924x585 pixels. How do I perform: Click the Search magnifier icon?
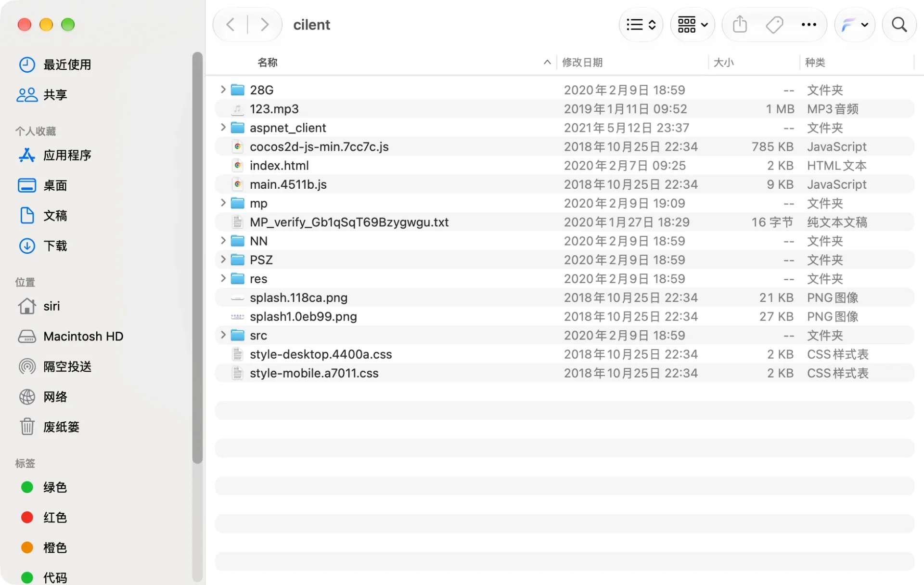[x=899, y=25]
